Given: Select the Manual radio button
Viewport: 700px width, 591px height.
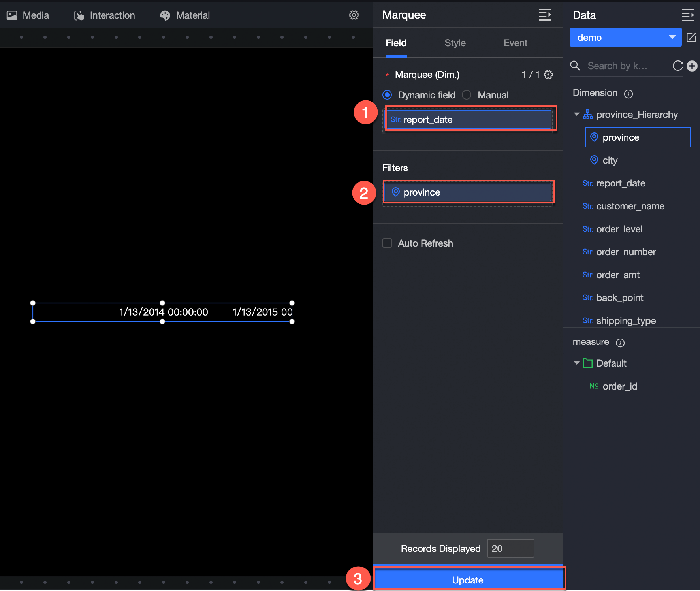Looking at the screenshot, I should [467, 95].
